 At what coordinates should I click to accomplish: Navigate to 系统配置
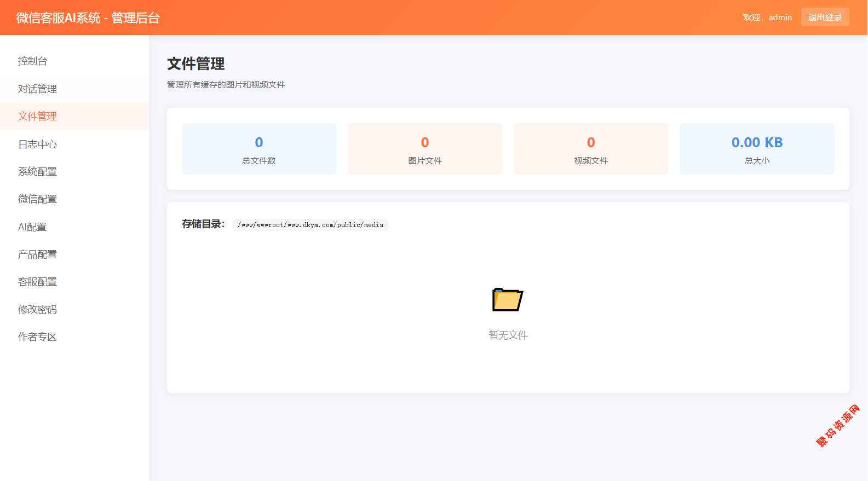pyautogui.click(x=37, y=171)
